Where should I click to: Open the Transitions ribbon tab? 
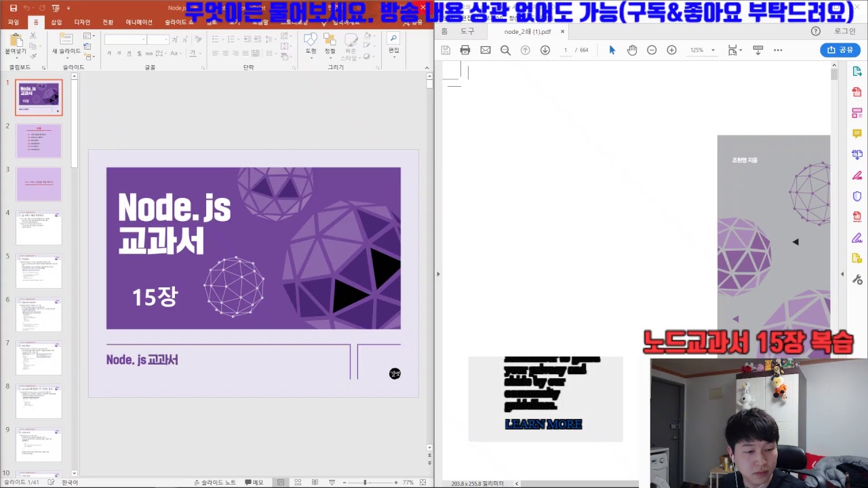[x=108, y=22]
